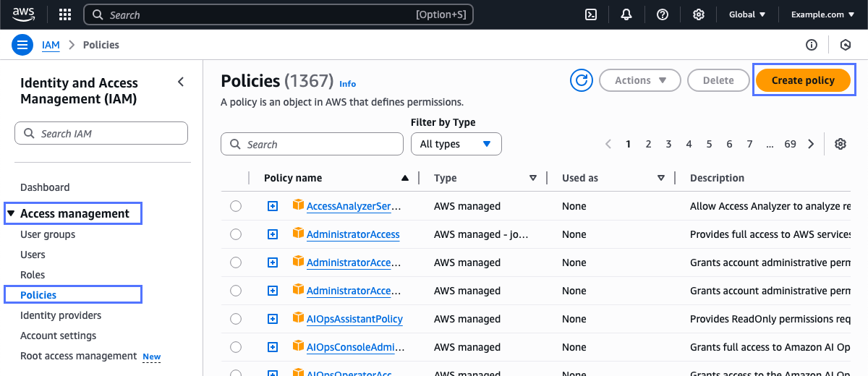Open the help question mark menu
Image resolution: width=868 pixels, height=376 pixels.
(663, 14)
